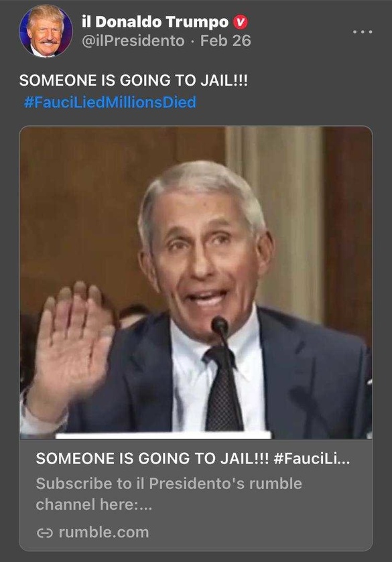Click the channel here:... description line
The image size is (392, 562).
(x=94, y=504)
